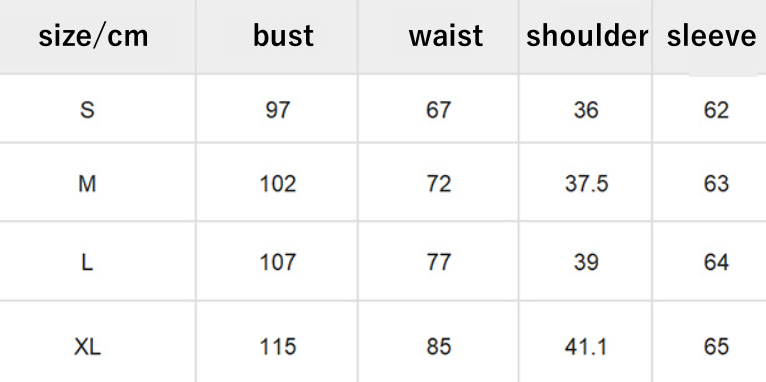The image size is (766, 382).
Task: Click sleeve value 62
Action: [x=716, y=110]
